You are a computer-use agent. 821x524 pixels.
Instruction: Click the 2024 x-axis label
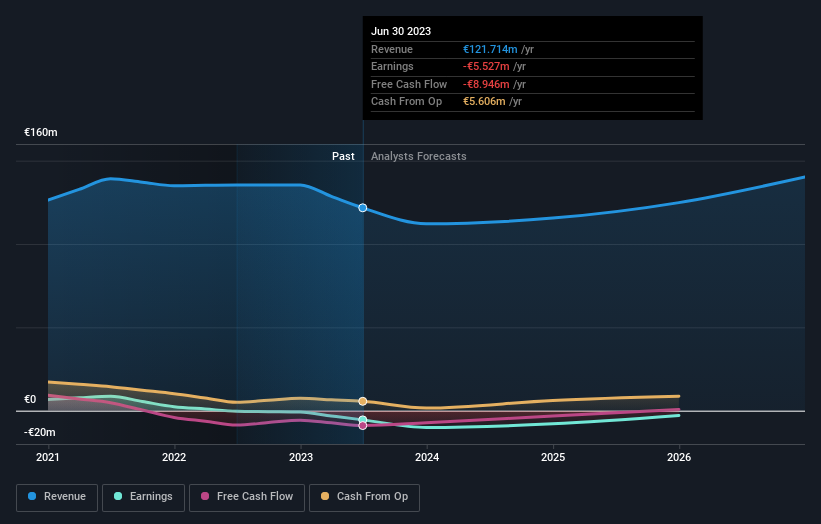(427, 457)
